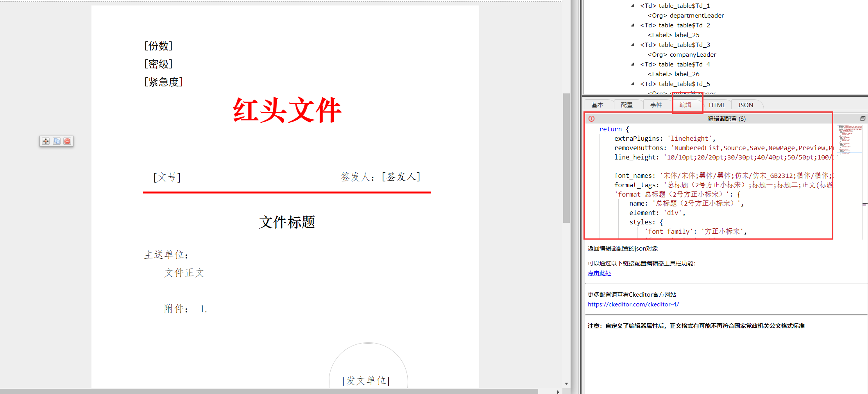
Task: Click the removeButtons code line
Action: tap(723, 148)
